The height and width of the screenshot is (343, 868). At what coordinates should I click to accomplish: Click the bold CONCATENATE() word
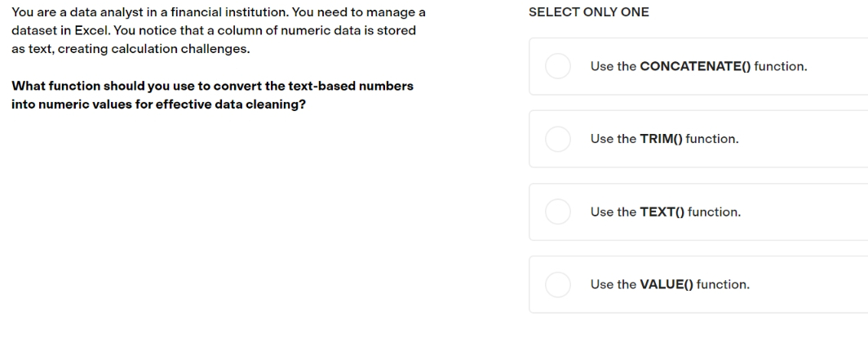[x=695, y=66]
